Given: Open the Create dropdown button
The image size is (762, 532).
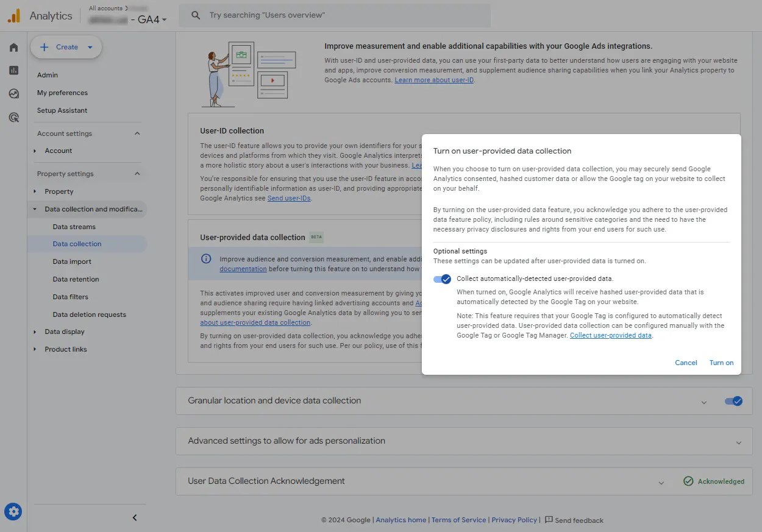Looking at the screenshot, I should [x=66, y=47].
